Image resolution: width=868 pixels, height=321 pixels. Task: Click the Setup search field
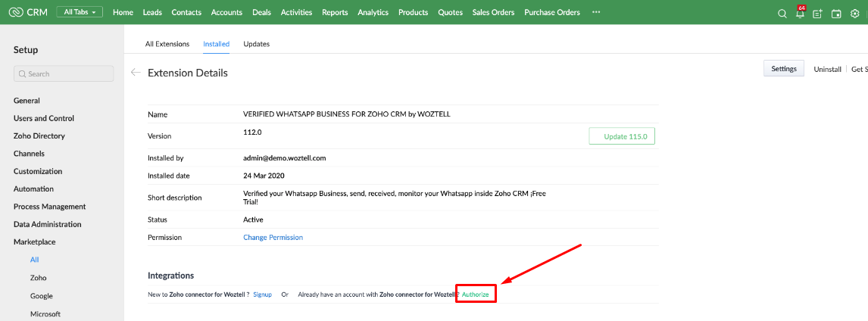64,73
